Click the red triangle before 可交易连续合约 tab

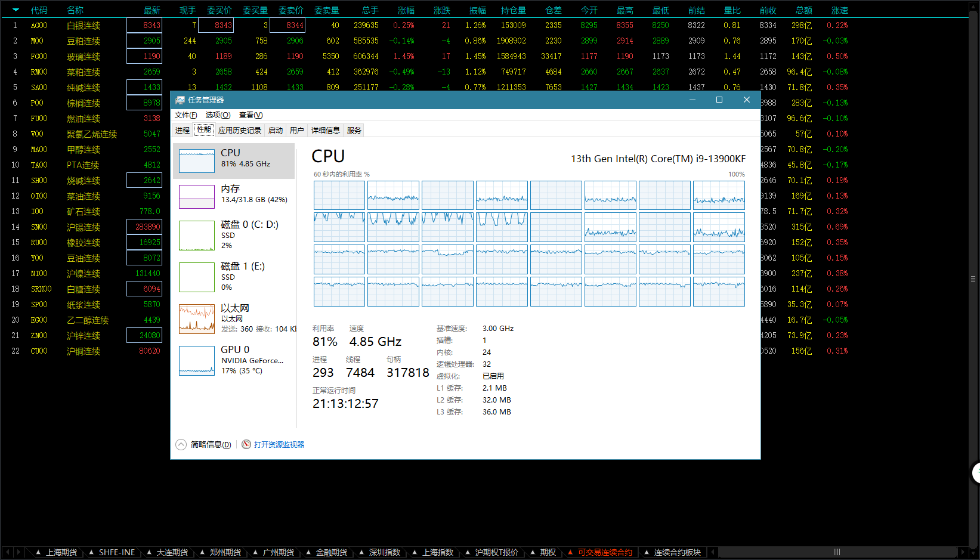click(570, 552)
